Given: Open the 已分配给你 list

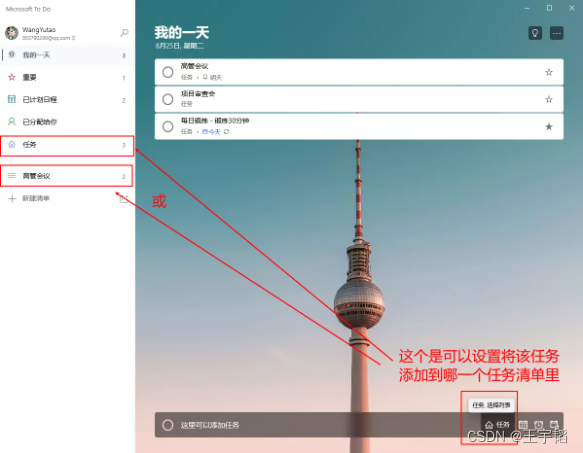Looking at the screenshot, I should pos(67,122).
